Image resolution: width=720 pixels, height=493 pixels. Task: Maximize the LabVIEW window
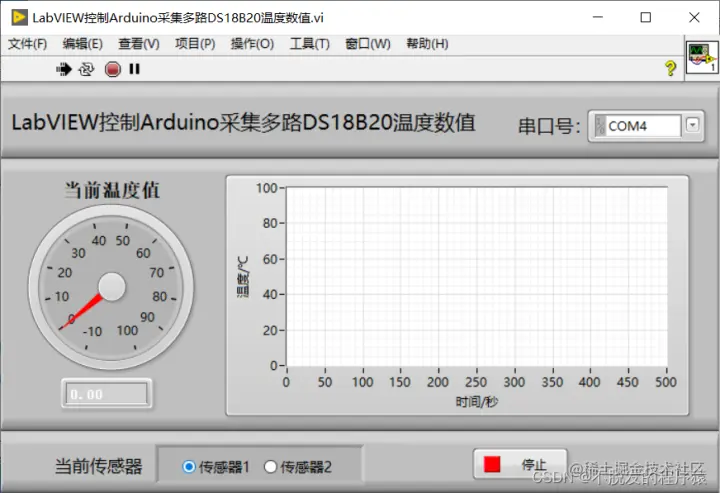[646, 17]
